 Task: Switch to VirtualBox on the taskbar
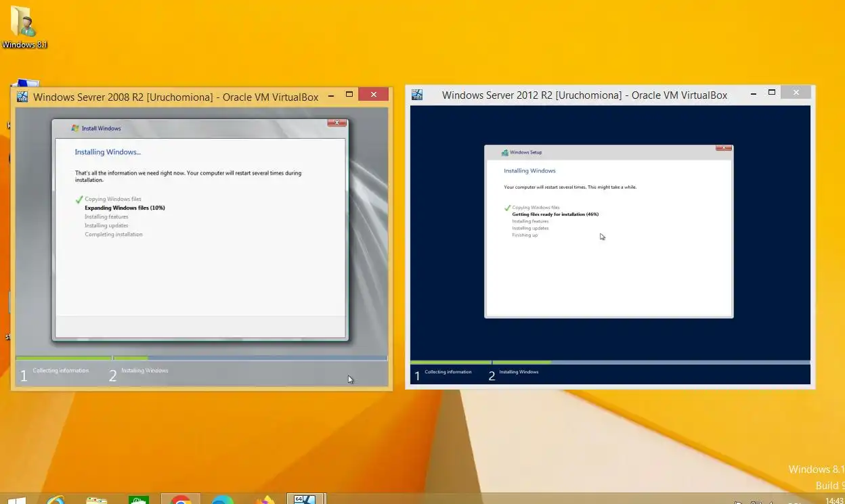coord(305,499)
